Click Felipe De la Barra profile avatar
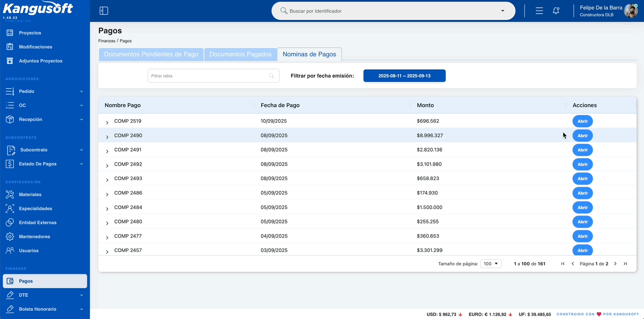 point(631,11)
